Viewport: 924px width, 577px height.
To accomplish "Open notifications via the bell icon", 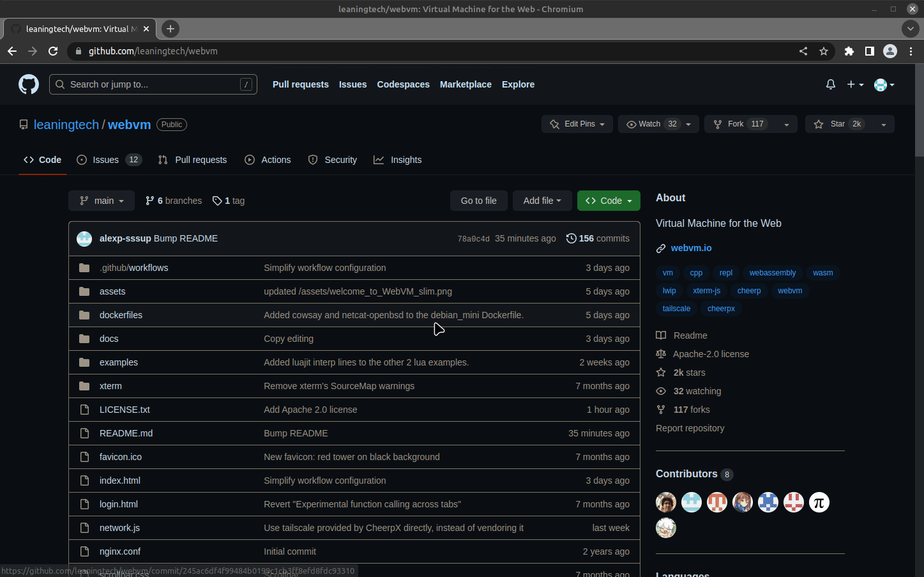I will pyautogui.click(x=830, y=84).
